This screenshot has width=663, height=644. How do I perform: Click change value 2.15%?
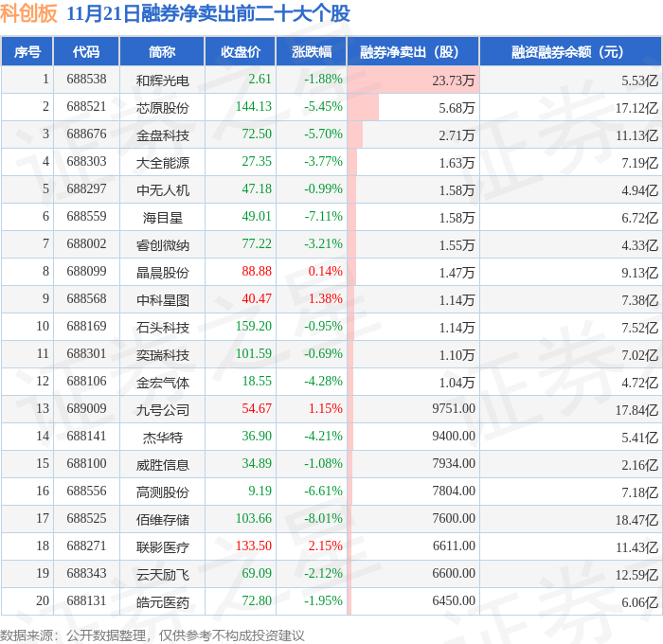pos(325,546)
